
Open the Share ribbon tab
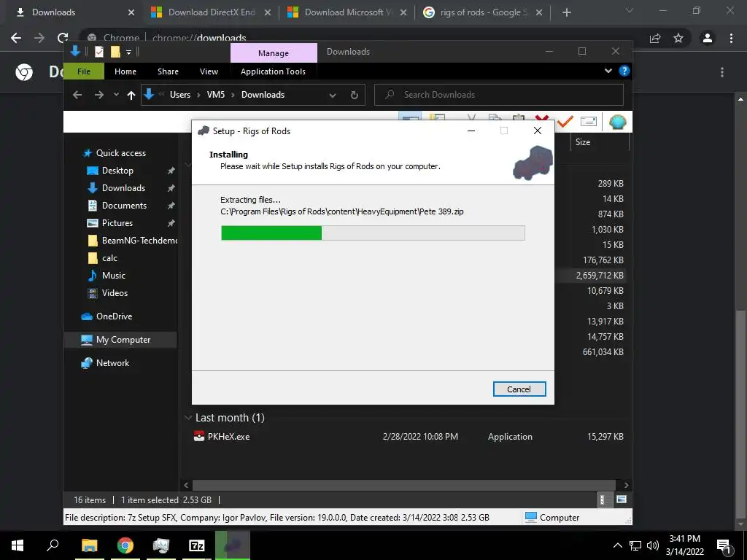click(x=169, y=71)
